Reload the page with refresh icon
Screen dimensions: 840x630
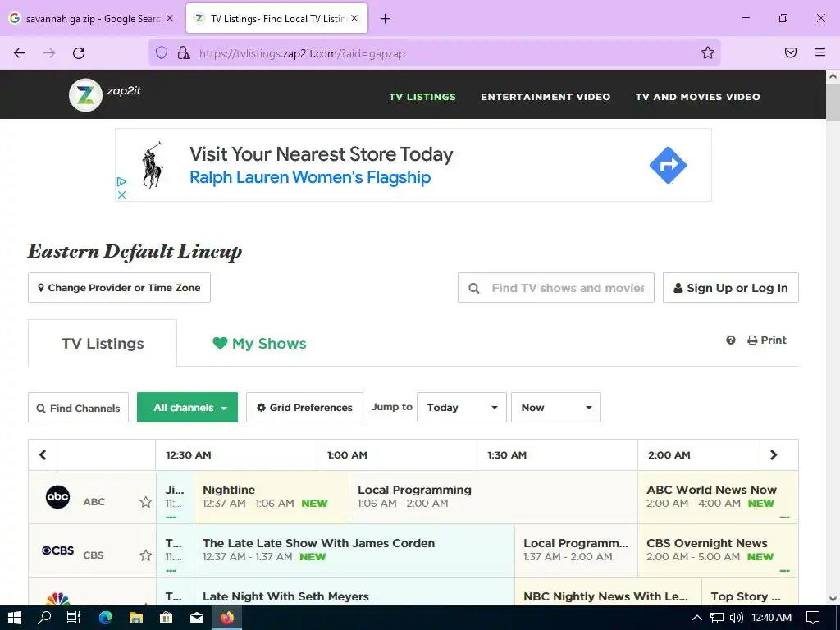[79, 53]
